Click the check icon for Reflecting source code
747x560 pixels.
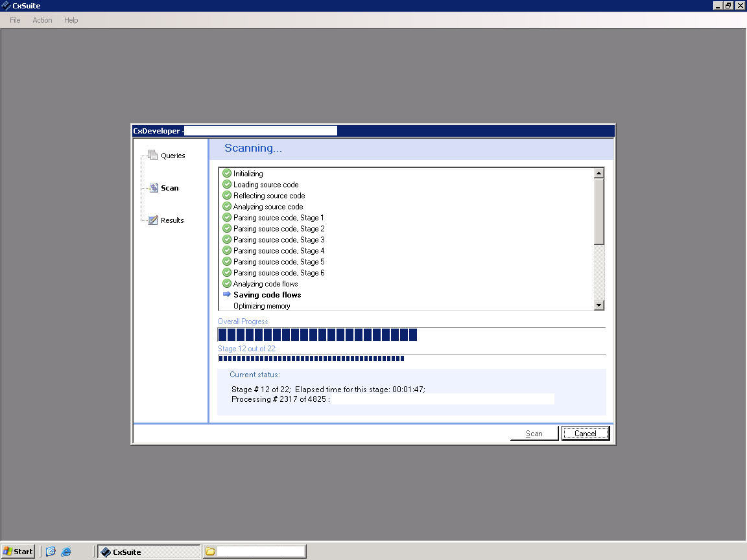tap(227, 195)
